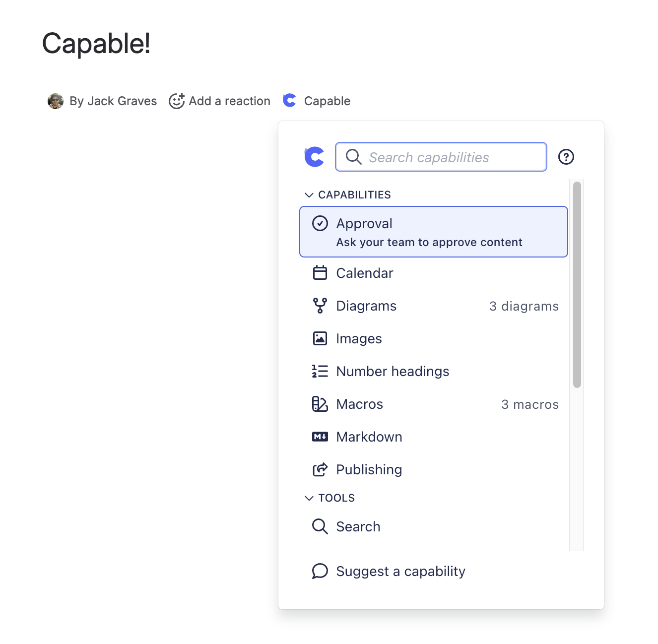Screen dimensions: 658x644
Task: Open the Capable byline menu
Action: pos(317,101)
